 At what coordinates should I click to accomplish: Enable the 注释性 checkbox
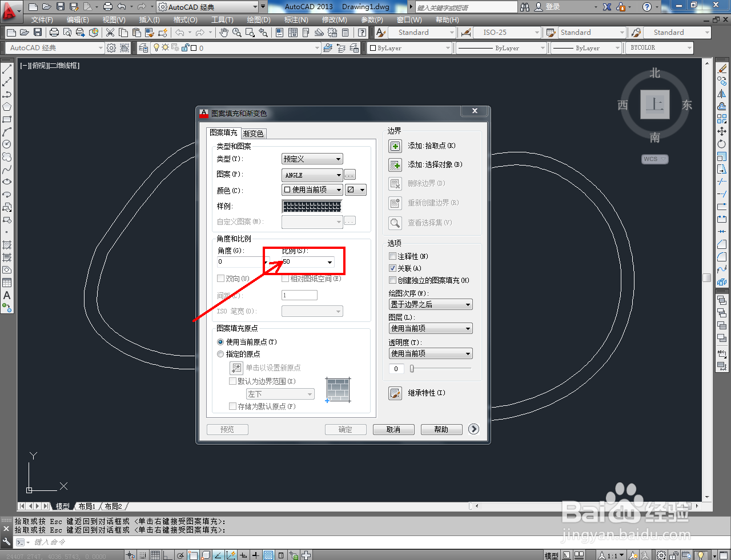(x=392, y=256)
